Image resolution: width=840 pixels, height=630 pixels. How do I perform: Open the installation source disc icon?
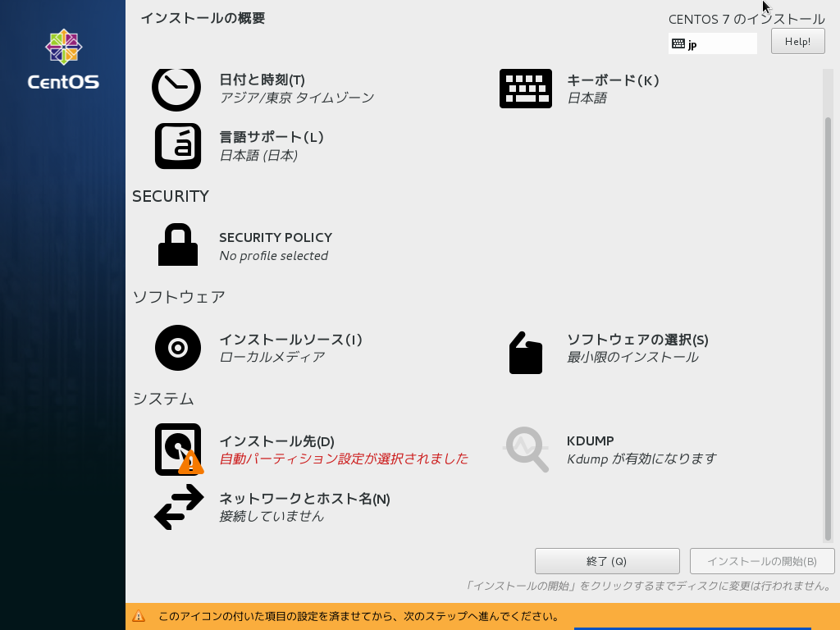178,348
